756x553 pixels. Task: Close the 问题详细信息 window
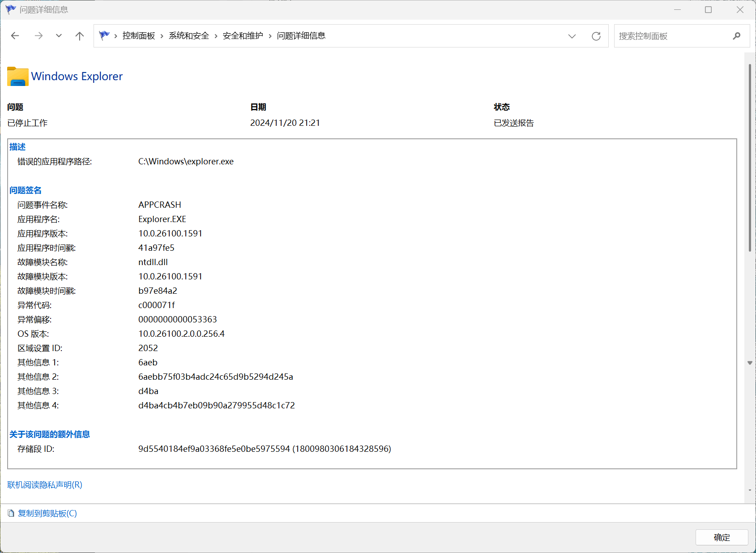click(x=740, y=10)
